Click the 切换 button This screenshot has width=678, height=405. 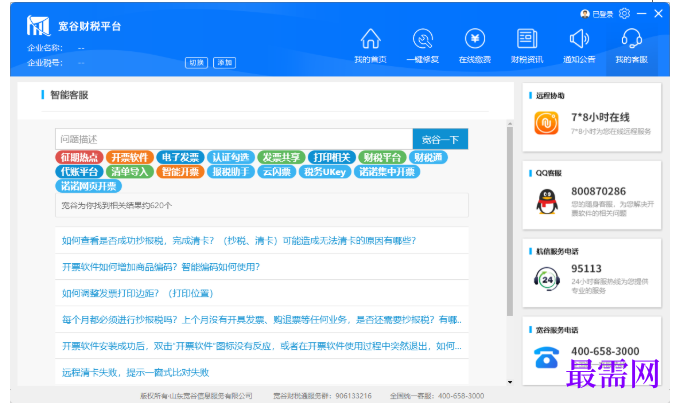pos(196,63)
